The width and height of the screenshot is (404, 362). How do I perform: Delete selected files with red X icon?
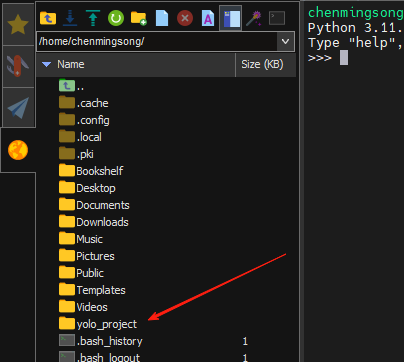click(x=185, y=18)
